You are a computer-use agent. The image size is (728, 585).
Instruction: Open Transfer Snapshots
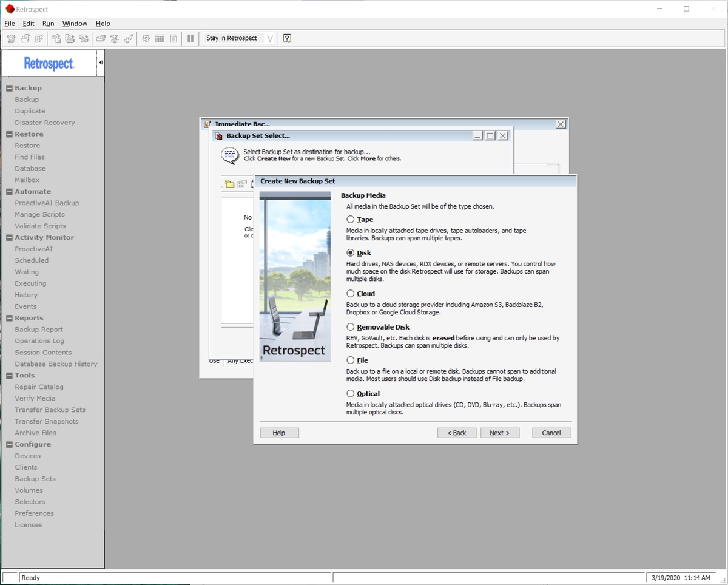47,422
